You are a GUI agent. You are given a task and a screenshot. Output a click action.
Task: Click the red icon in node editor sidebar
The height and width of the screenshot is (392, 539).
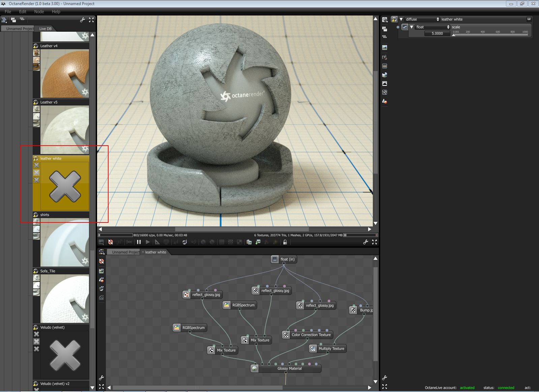pos(101,261)
